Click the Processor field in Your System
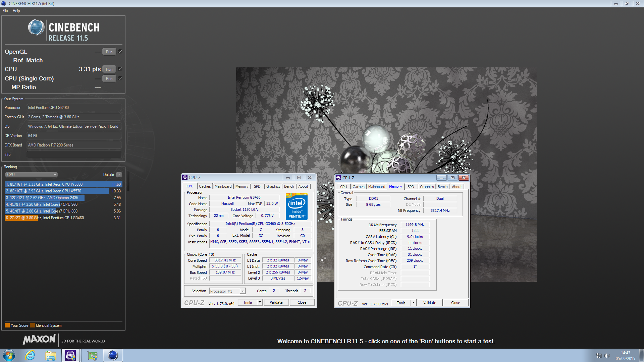644x362 pixels. [x=74, y=108]
